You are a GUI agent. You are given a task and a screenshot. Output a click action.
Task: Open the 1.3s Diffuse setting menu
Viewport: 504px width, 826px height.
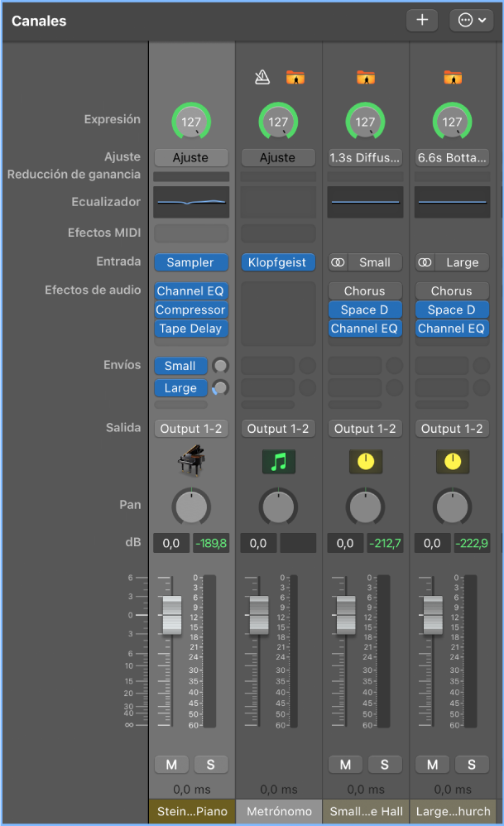point(365,157)
